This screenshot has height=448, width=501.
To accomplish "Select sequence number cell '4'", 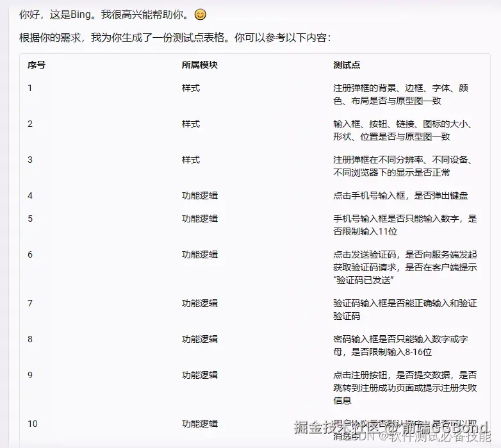I will [x=30, y=195].
